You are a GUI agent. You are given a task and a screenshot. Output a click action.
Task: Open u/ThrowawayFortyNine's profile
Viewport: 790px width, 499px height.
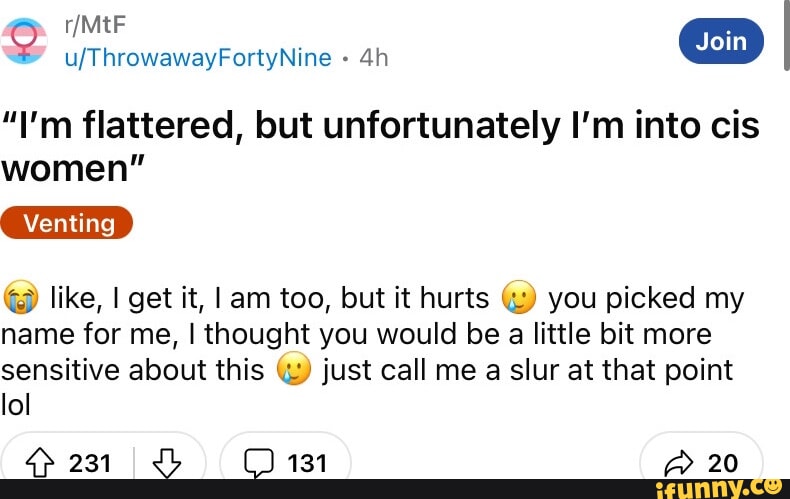tap(197, 57)
